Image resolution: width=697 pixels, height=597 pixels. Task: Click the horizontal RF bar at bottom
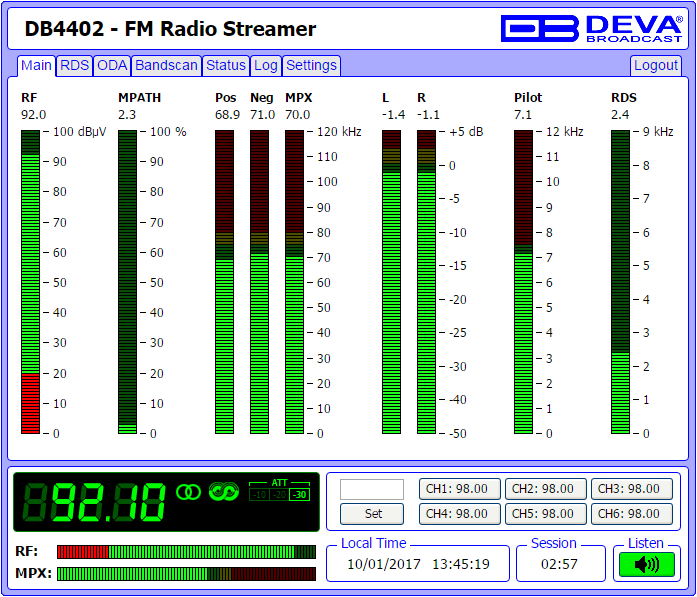point(186,552)
